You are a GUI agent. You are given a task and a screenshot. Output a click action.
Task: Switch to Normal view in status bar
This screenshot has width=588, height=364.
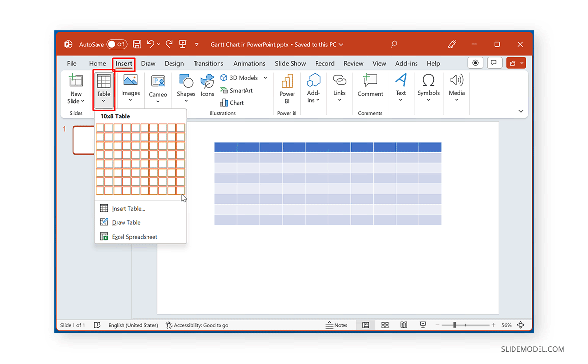point(366,325)
